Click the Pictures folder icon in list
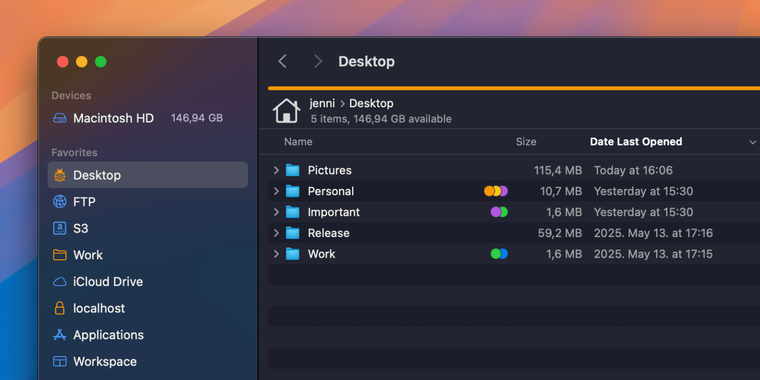The image size is (760, 380). click(292, 170)
